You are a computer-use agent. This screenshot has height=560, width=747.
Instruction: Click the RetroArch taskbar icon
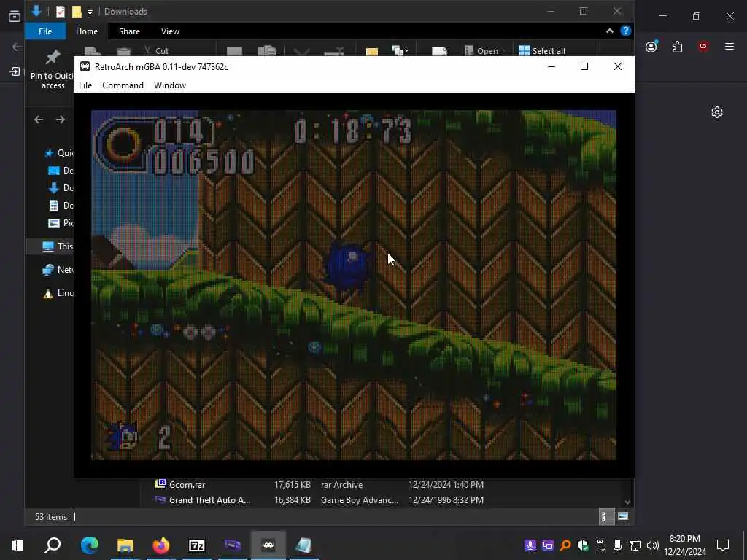pos(268,545)
